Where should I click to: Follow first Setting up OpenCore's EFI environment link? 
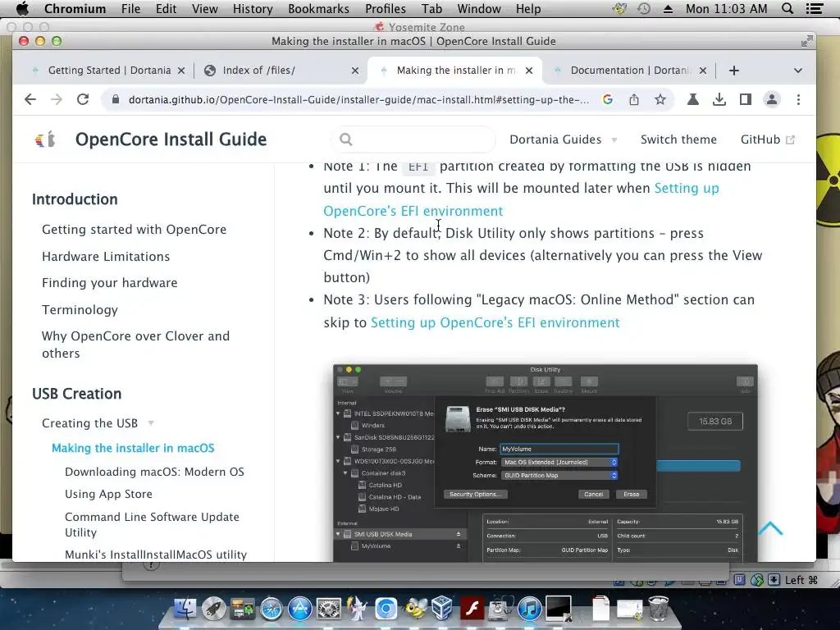coord(413,211)
